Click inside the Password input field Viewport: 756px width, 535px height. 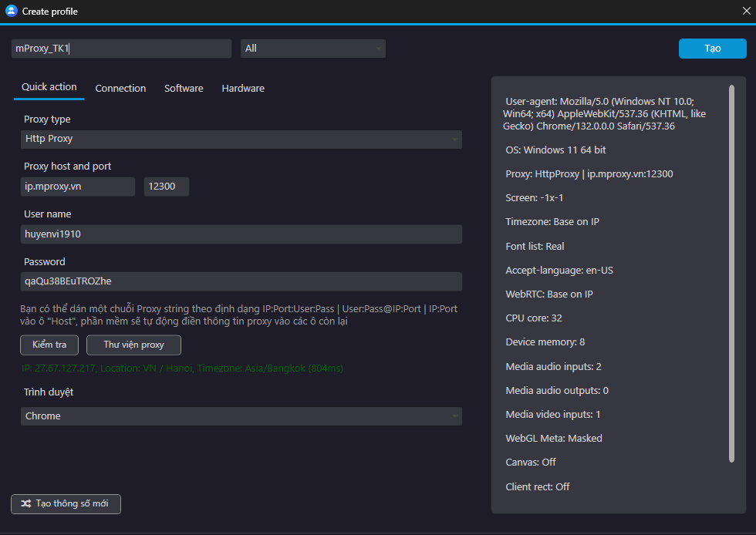click(241, 281)
